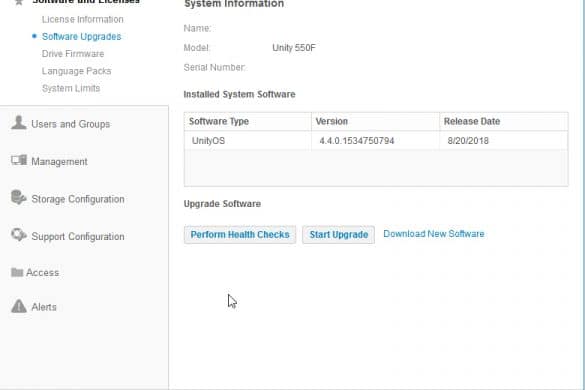
Task: Click the Alerts warning triangle icon
Action: click(x=19, y=306)
